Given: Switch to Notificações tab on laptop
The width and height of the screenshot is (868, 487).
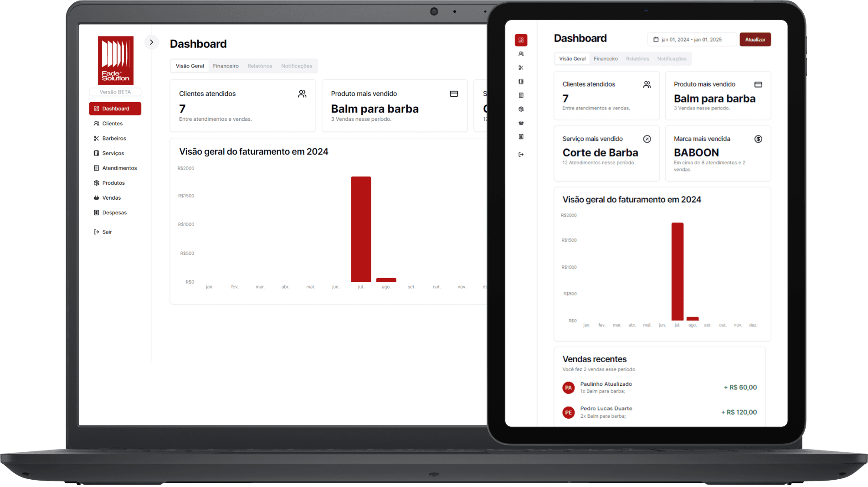Looking at the screenshot, I should coord(297,66).
